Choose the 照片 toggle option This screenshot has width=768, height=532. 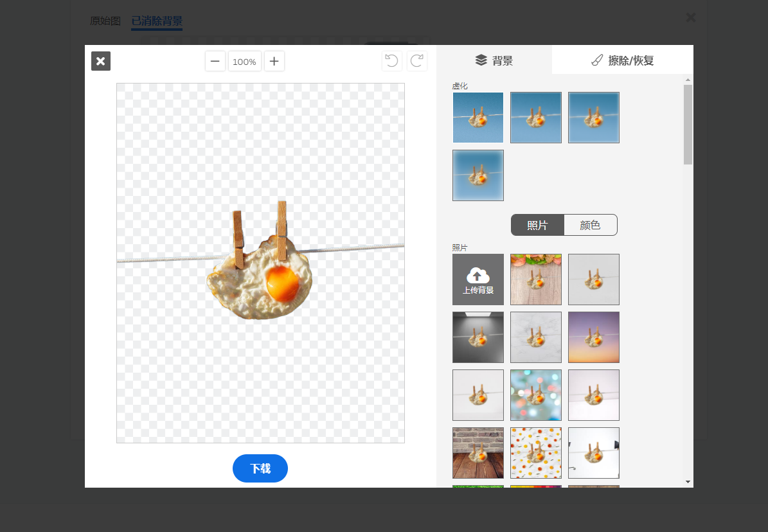(537, 225)
